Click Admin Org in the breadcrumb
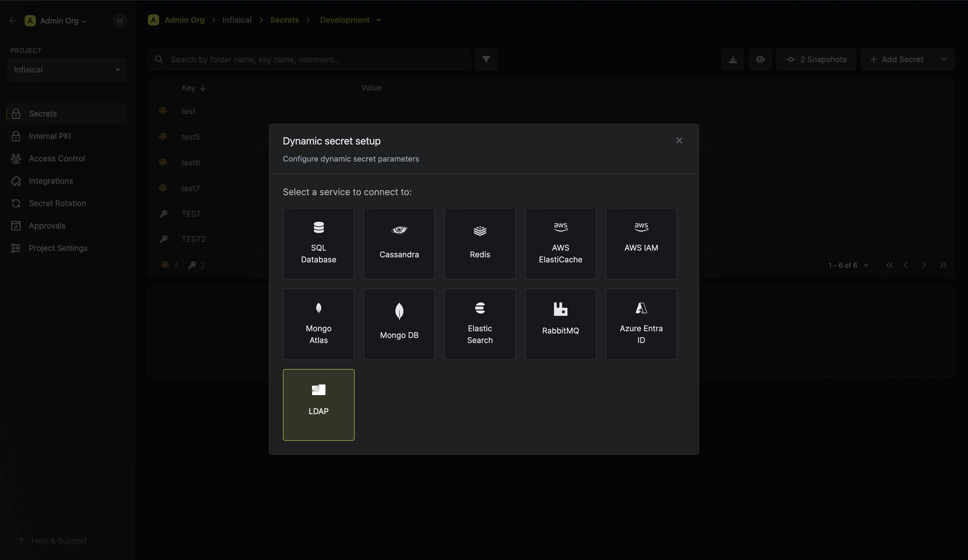 (184, 20)
